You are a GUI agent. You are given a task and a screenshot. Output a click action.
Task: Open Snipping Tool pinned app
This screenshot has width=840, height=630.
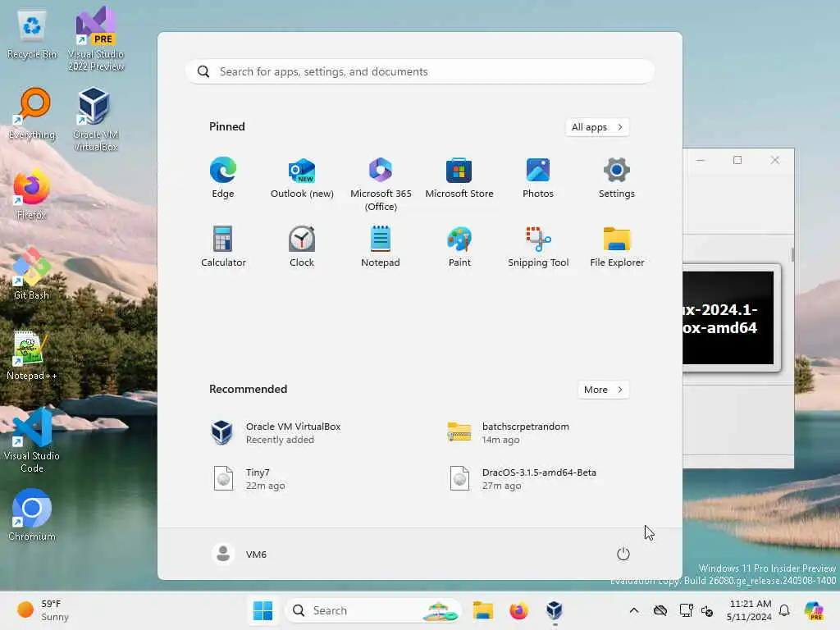538,247
